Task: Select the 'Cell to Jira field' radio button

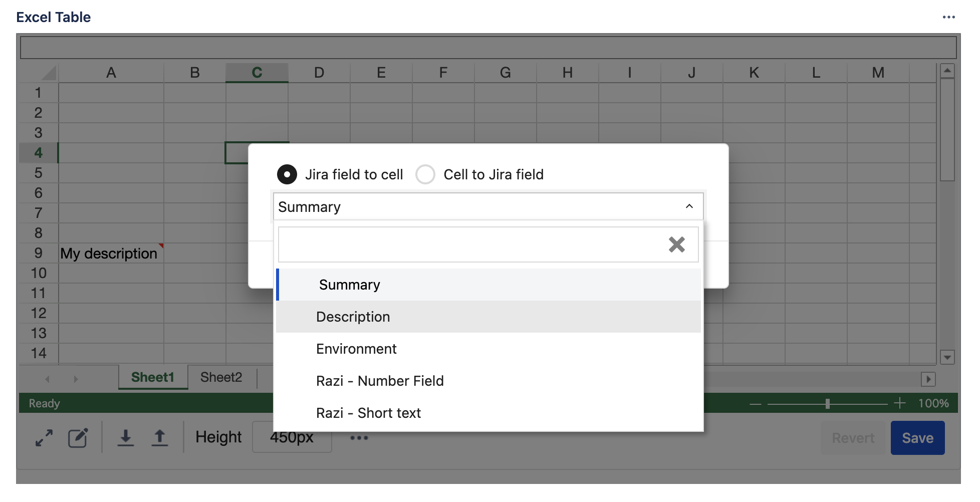Action: pos(425,174)
